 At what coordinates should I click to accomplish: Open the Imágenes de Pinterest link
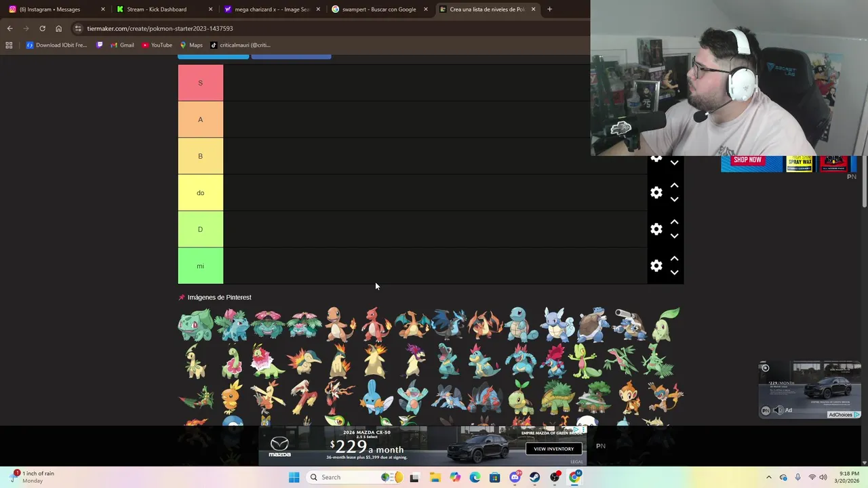click(219, 298)
